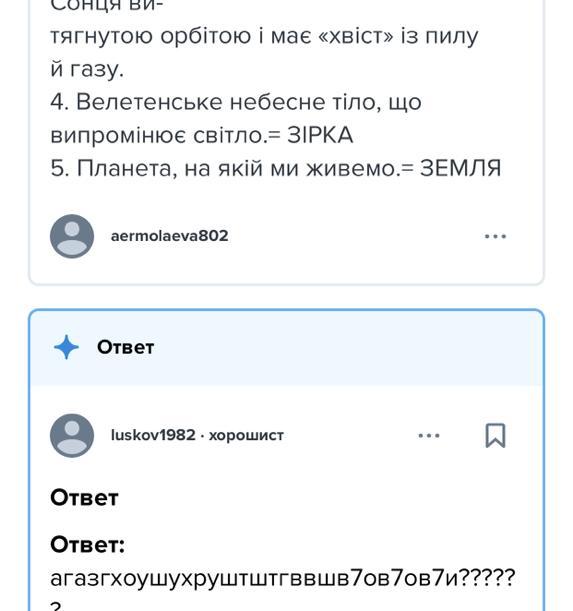Click the хорошист rank label
Screen dimensions: 573x611
[x=246, y=435]
